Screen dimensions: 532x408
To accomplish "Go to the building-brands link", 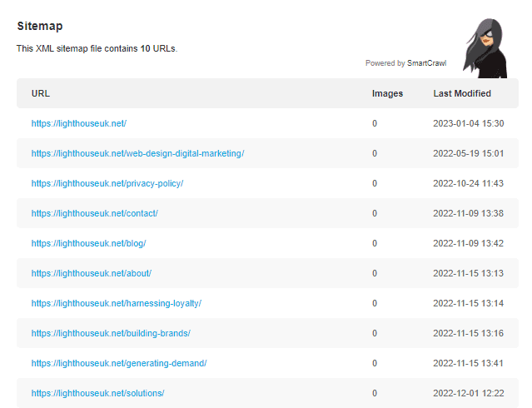I will click(111, 333).
